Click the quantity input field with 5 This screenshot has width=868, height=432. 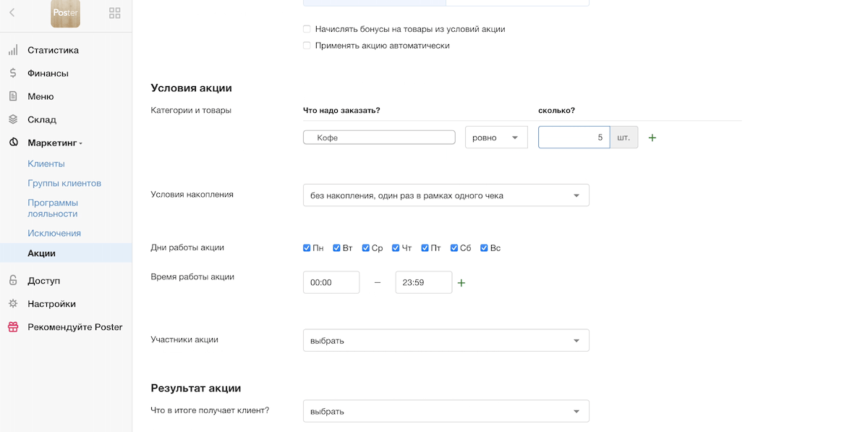point(573,137)
